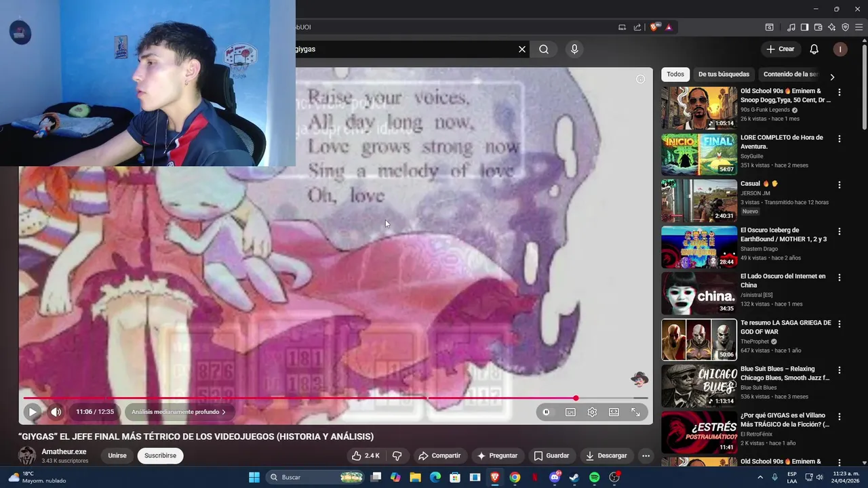Open the Preguntar AI button
The height and width of the screenshot is (488, 868).
click(x=497, y=455)
